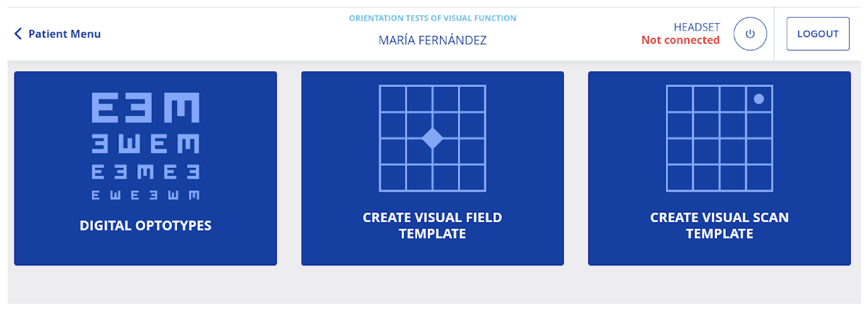Click the HEADSET label
868x311 pixels.
[696, 27]
